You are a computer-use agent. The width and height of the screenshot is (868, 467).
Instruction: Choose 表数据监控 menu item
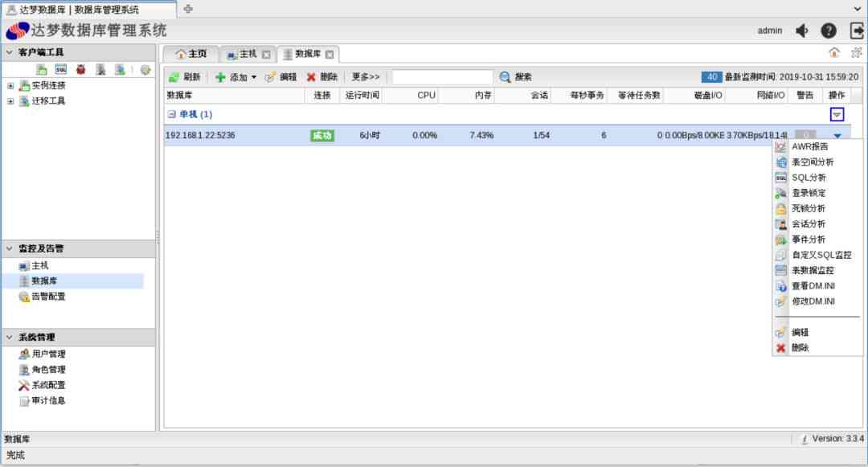point(817,271)
